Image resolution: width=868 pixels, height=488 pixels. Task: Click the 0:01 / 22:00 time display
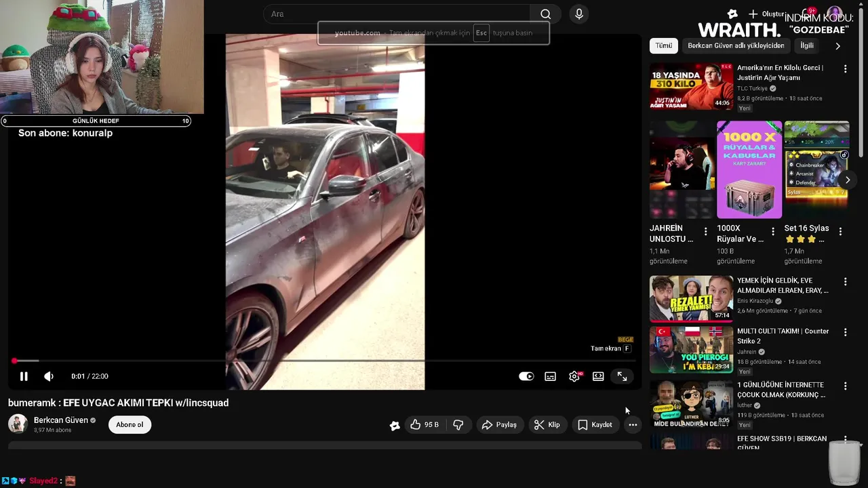coord(90,376)
